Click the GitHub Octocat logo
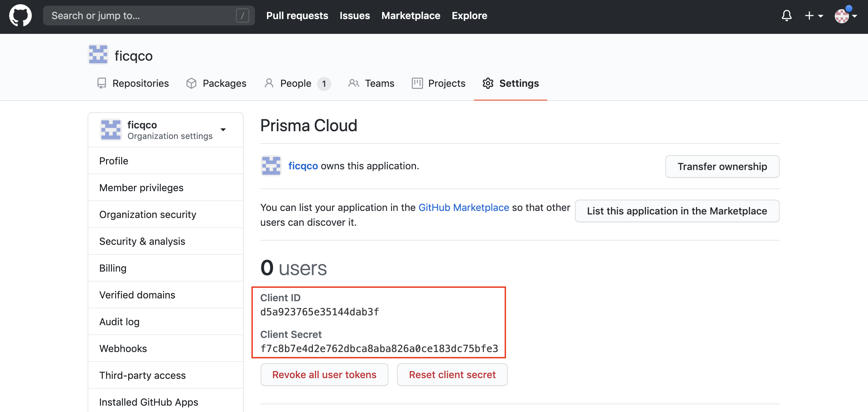Screen dimensions: 868x412 click(20, 16)
